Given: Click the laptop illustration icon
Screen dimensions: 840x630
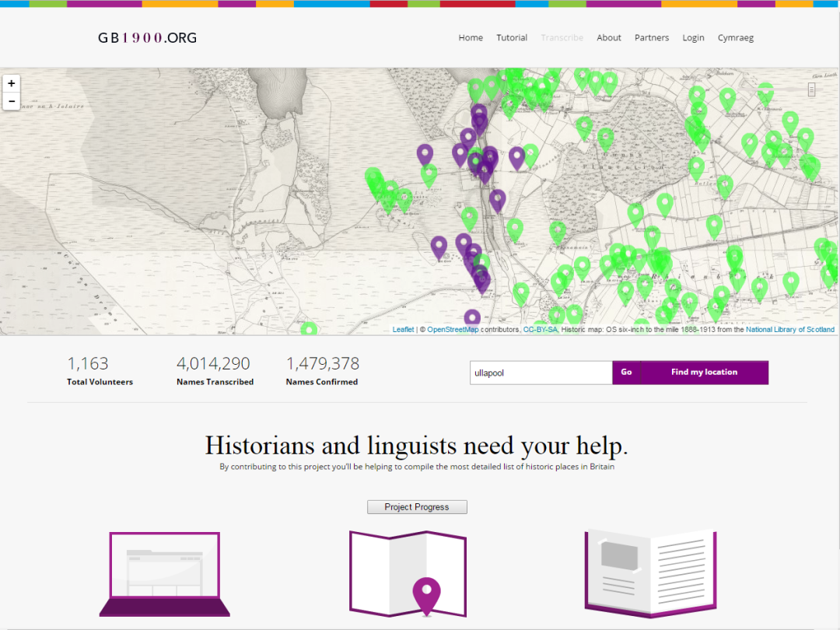Looking at the screenshot, I should (x=164, y=574).
